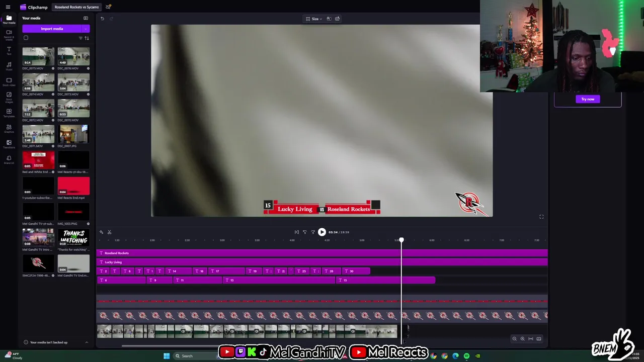
Task: Open the Size aspect ratio dropdown
Action: 314,19
